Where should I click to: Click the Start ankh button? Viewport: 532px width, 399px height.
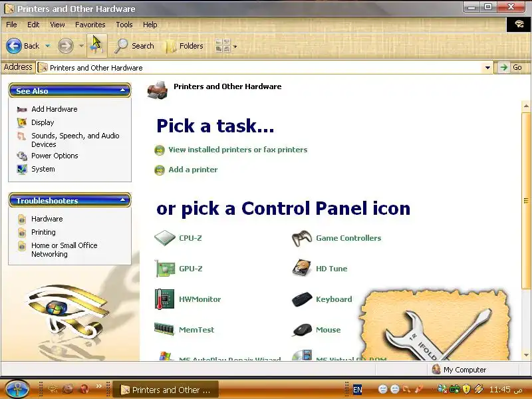coord(17,389)
